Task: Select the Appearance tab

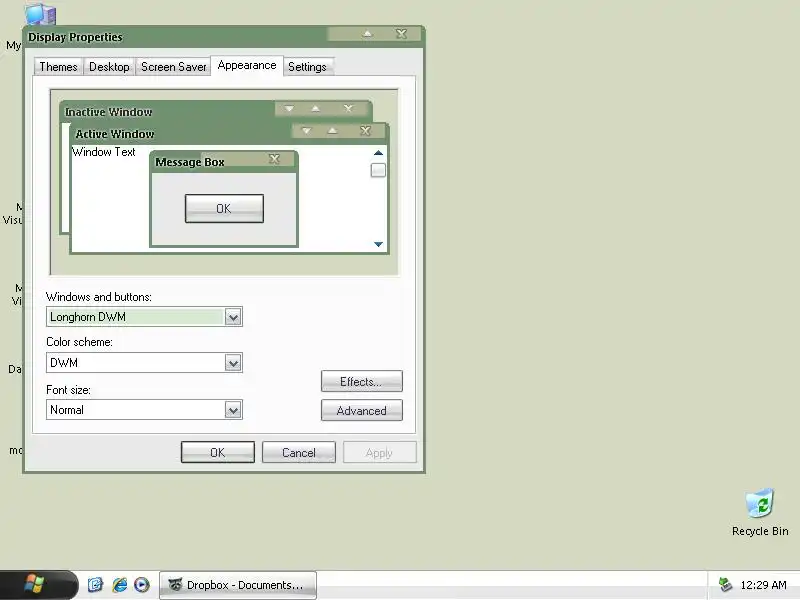Action: tap(247, 65)
